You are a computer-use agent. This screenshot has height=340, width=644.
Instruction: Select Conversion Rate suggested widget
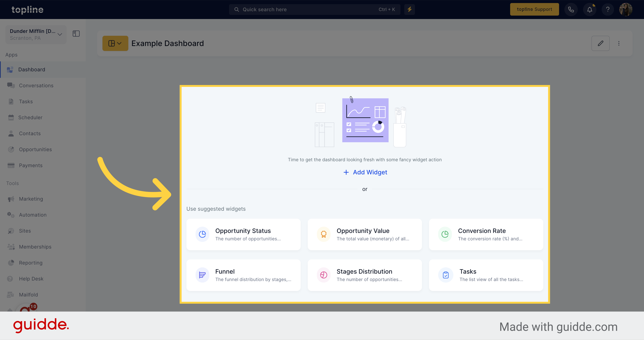pyautogui.click(x=486, y=234)
